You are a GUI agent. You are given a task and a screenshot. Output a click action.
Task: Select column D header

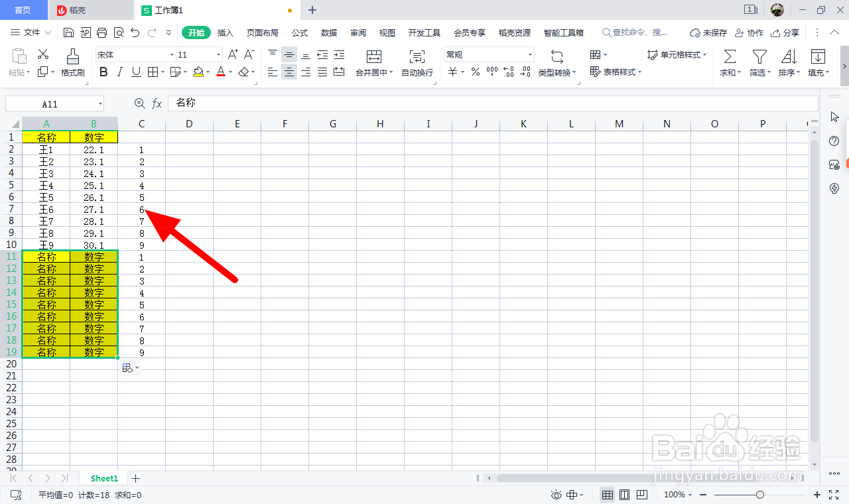189,123
